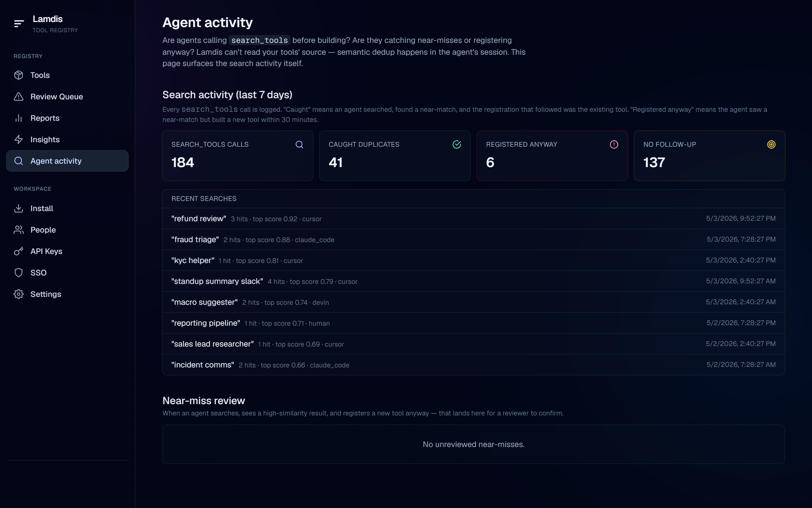Viewport: 812px width, 508px height.
Task: Click the 6 registered anyway value
Action: coord(490,163)
